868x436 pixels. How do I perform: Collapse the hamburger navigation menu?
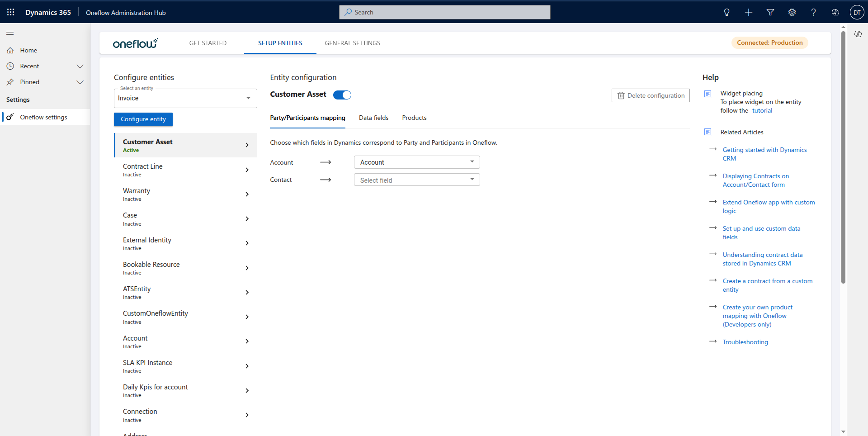pyautogui.click(x=10, y=33)
